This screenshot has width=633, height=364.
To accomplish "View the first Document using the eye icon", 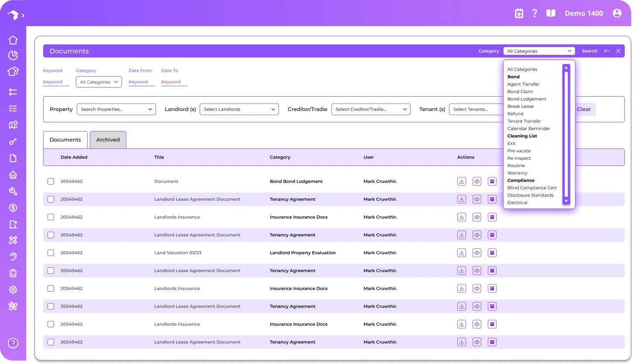I will (477, 181).
